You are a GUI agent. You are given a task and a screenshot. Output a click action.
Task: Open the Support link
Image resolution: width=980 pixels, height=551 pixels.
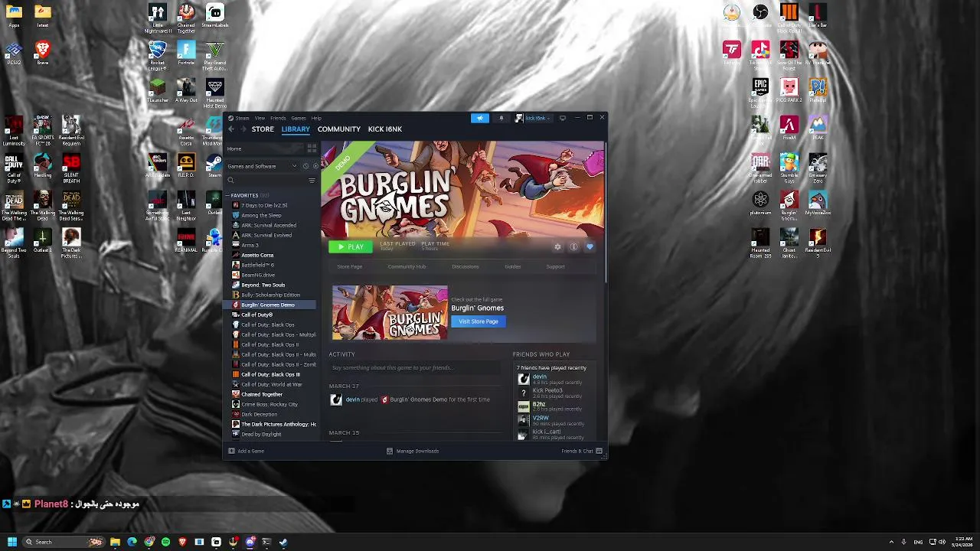(x=556, y=267)
